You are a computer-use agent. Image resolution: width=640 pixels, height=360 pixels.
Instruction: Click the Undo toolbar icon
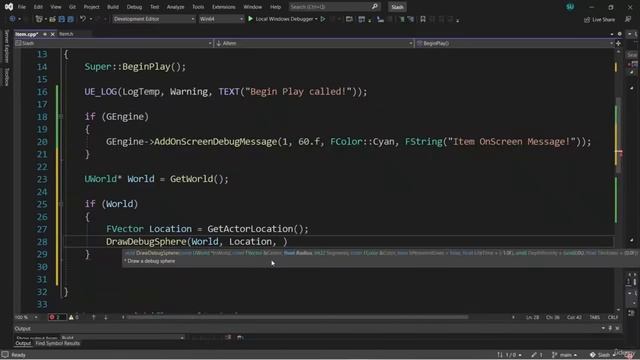(x=83, y=19)
